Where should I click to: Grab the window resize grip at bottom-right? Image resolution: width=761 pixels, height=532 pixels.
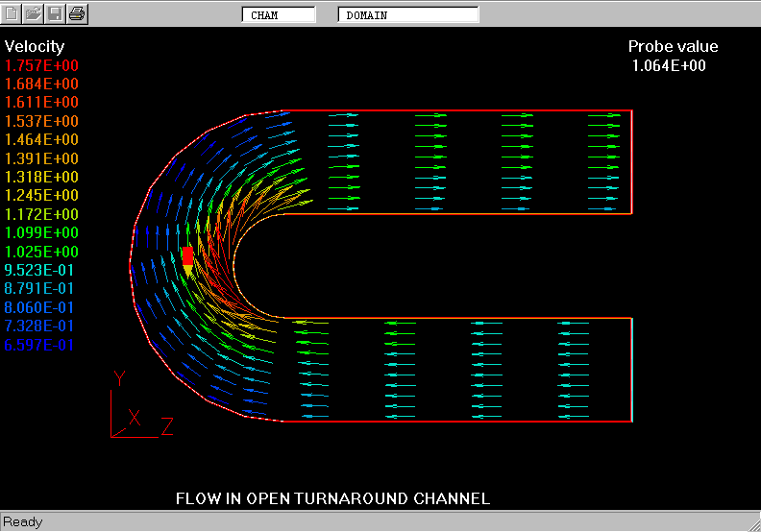(752, 523)
